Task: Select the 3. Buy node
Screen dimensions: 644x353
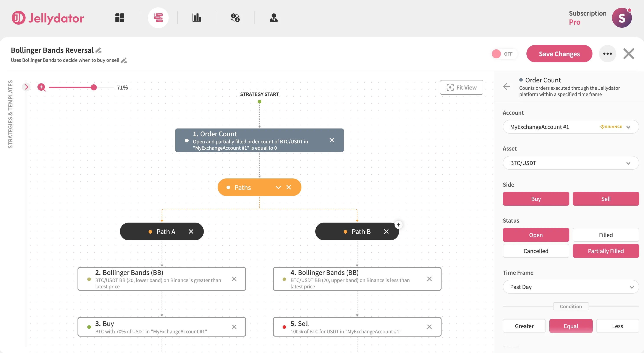Action: coord(162,327)
